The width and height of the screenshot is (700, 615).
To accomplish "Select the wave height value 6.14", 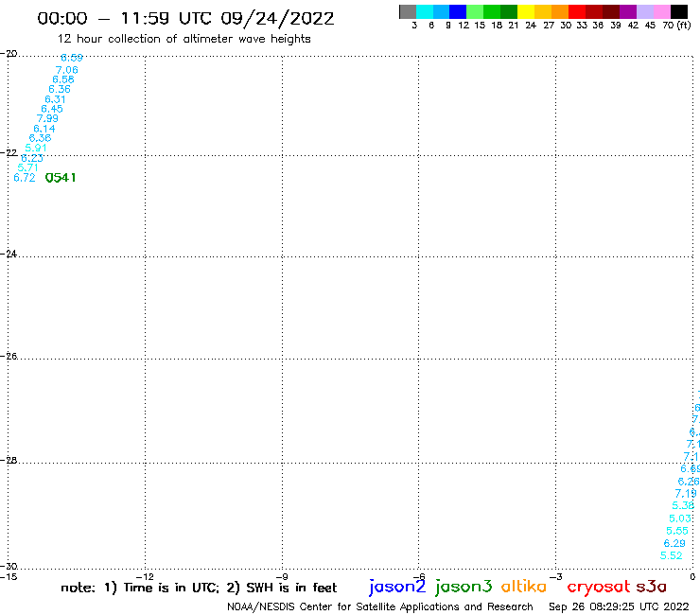I will (44, 129).
